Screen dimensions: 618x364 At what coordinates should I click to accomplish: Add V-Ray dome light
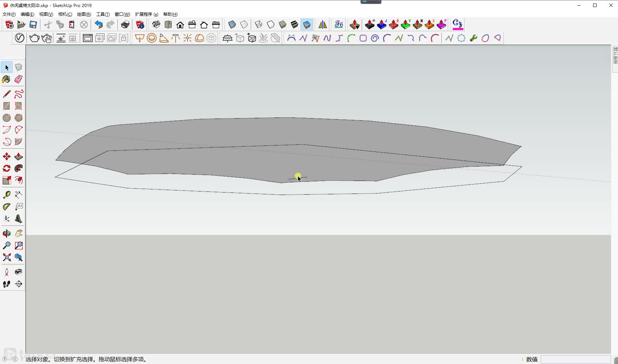(199, 38)
